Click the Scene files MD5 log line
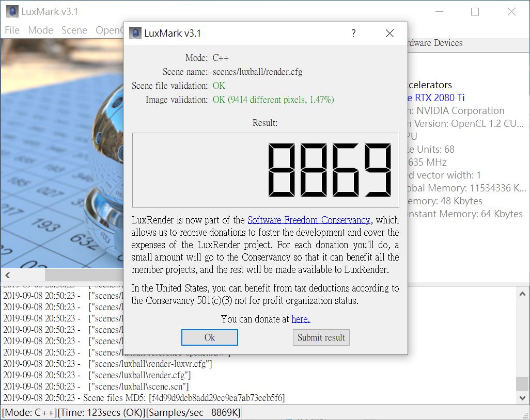The height and width of the screenshot is (420, 530). click(x=144, y=398)
